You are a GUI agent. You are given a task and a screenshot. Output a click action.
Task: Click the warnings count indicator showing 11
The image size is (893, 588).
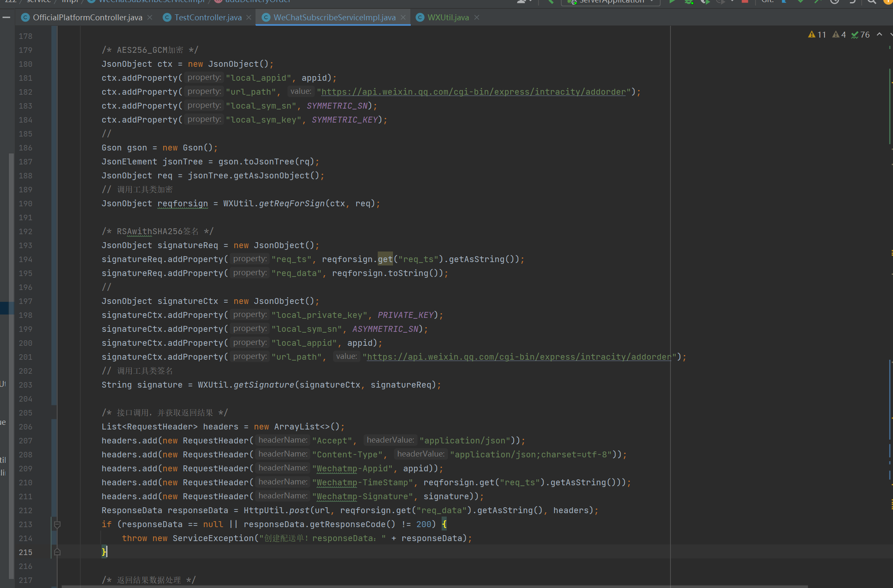pos(817,35)
